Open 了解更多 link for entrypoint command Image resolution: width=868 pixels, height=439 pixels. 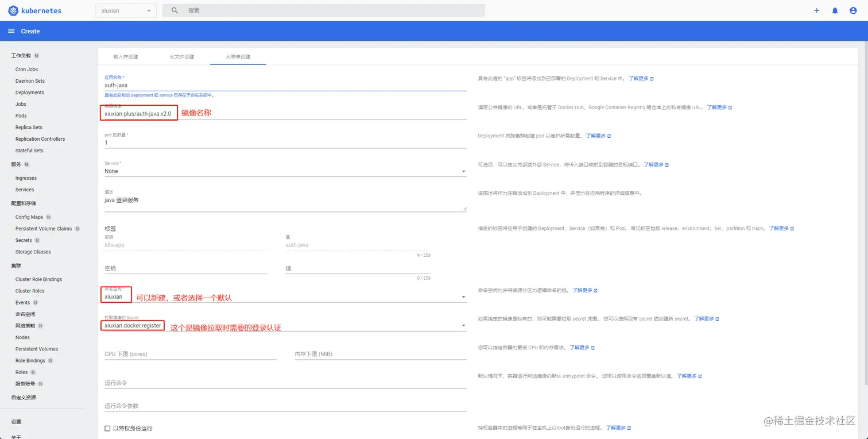coord(689,376)
